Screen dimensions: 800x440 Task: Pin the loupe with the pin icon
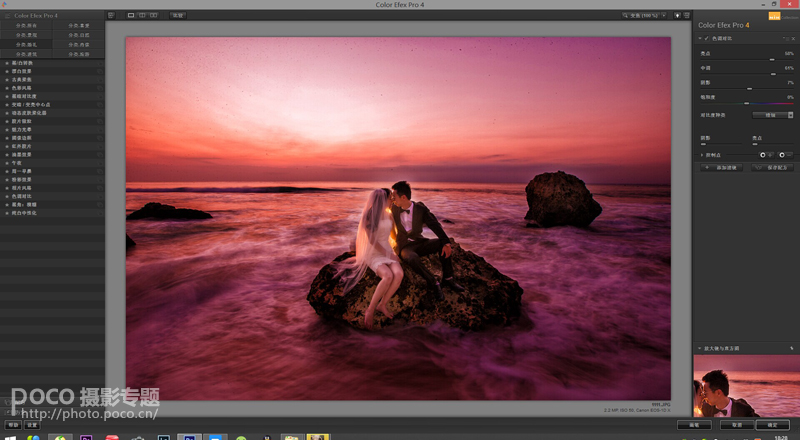(792, 348)
